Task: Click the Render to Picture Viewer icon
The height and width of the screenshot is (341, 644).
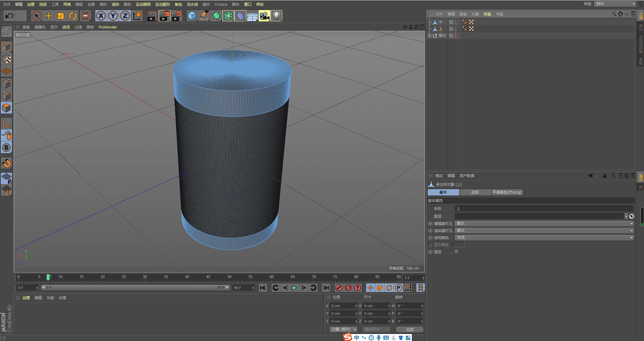Action: 164,16
